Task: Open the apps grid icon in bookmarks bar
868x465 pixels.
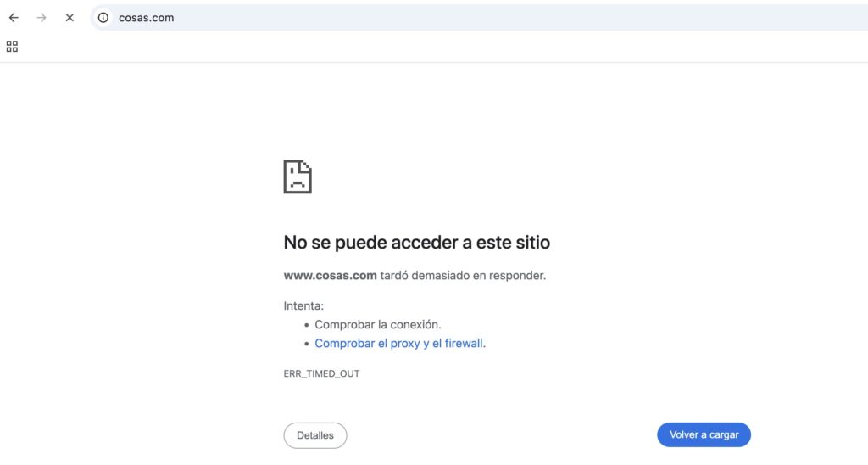Action: point(12,47)
